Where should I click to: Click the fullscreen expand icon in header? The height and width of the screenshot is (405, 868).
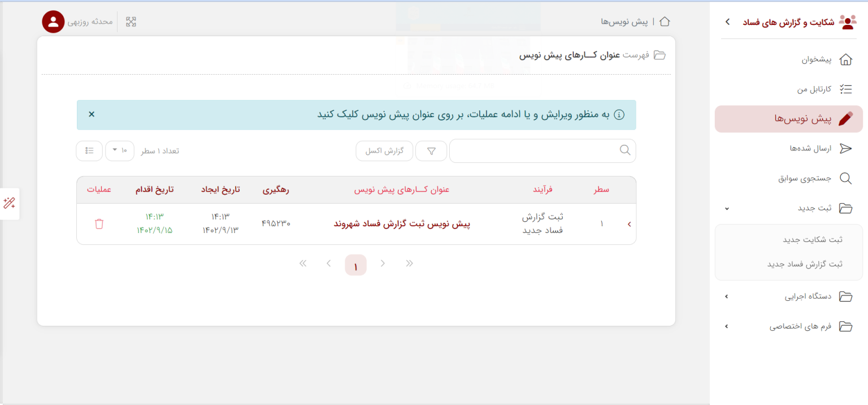pyautogui.click(x=131, y=22)
